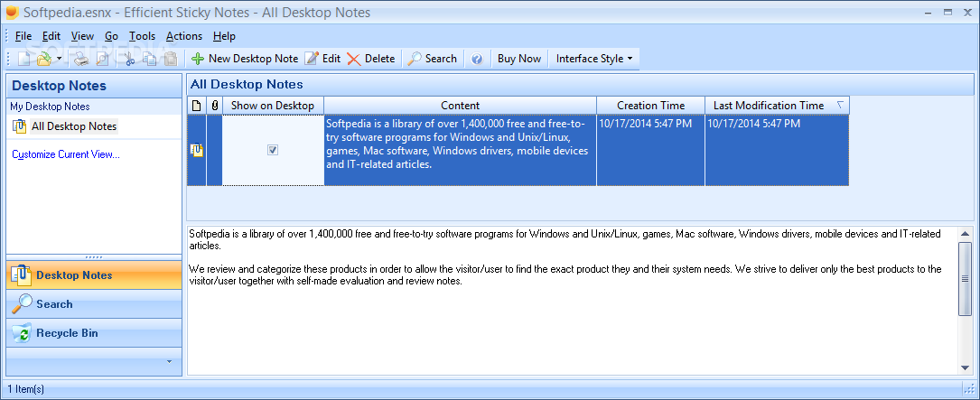
Task: Click the blue Help question-mark icon
Action: pos(477,59)
